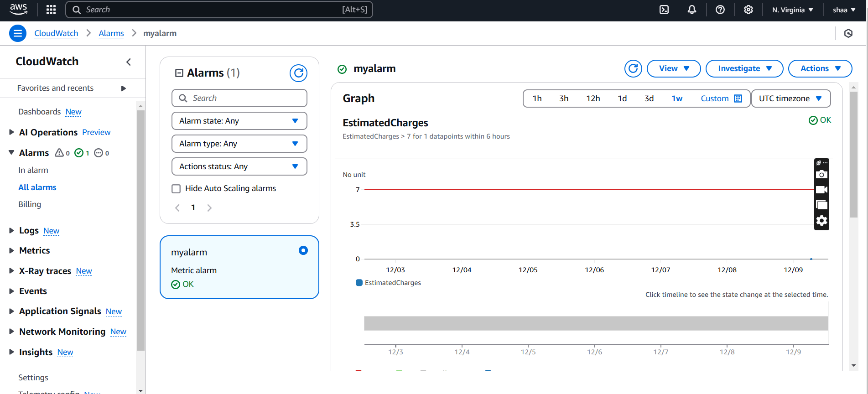Open the help question mark menu
The image size is (868, 394).
click(720, 10)
